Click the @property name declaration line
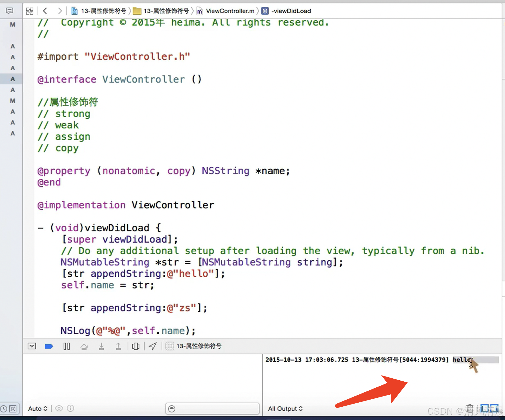The height and width of the screenshot is (420, 505). point(164,171)
